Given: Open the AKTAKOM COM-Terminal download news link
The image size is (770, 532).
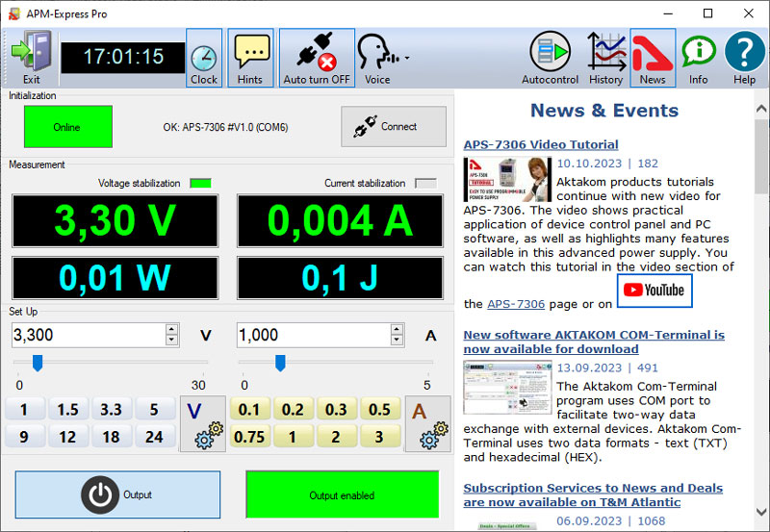Looking at the screenshot, I should coord(594,342).
